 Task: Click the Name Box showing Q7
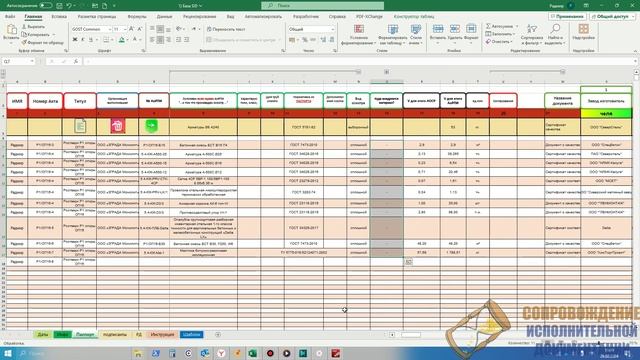pyautogui.click(x=18, y=61)
